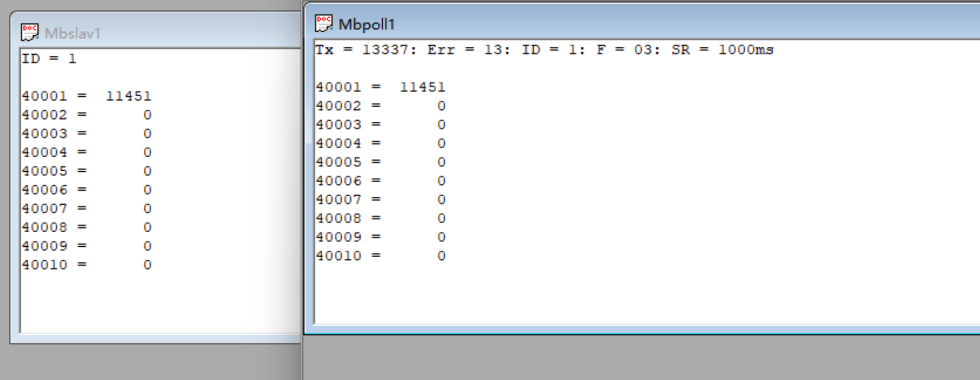This screenshot has width=980, height=380.
Task: Click the Mbpoll1 window title text
Action: click(x=367, y=24)
